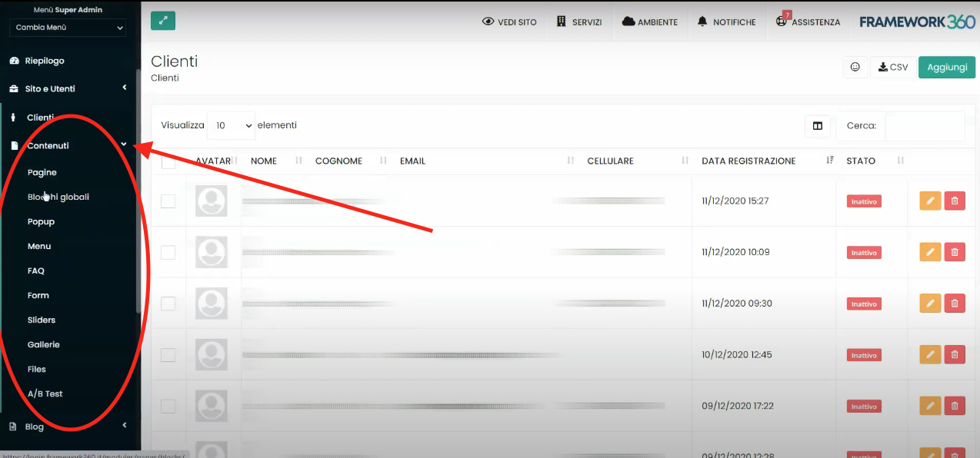Open Notifiche bell in top bar
Image resolution: width=980 pixels, height=458 pixels.
726,22
